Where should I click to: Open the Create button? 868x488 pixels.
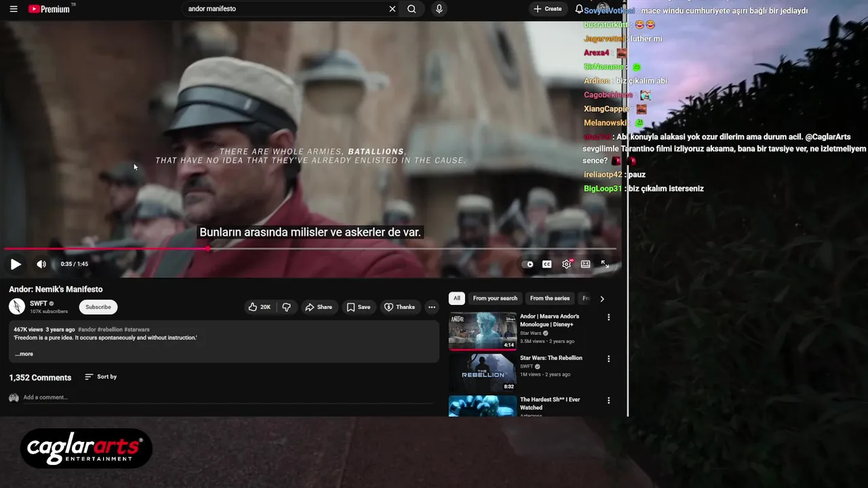click(x=548, y=9)
